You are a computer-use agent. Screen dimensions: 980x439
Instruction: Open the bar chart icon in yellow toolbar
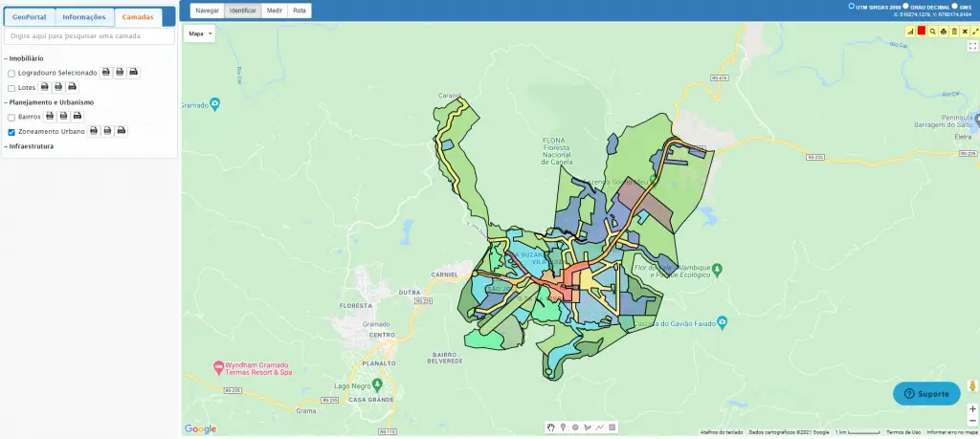(910, 32)
